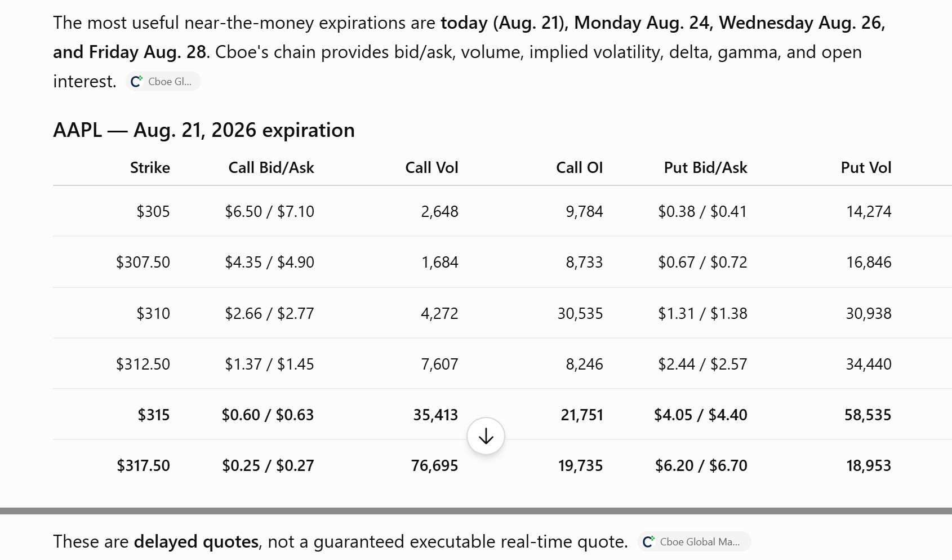Click the put quote $6.20 / $6.70
The image size is (952, 560).
click(701, 465)
